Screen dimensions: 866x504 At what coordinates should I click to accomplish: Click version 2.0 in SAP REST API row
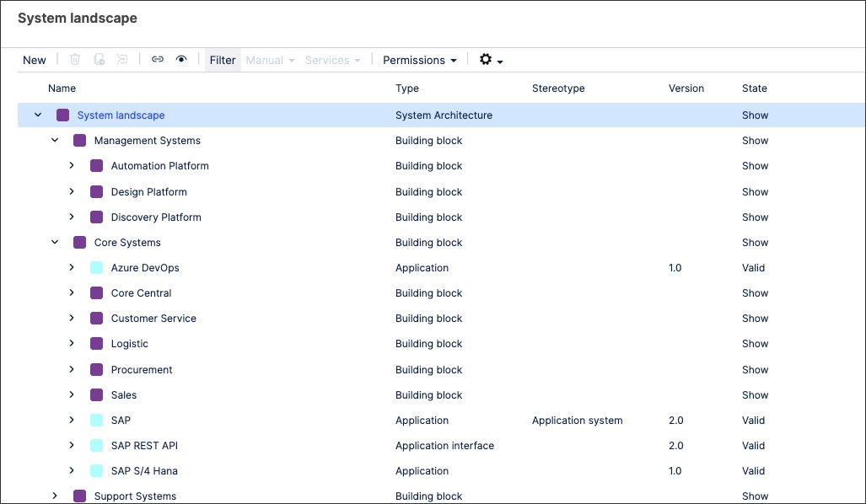point(676,446)
